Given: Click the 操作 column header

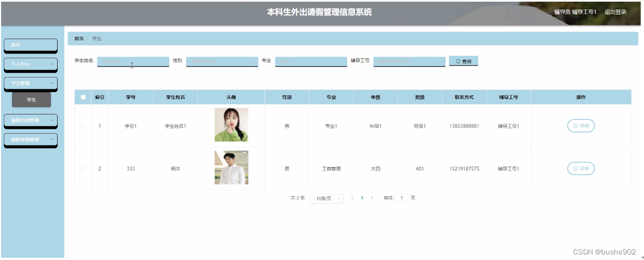Looking at the screenshot, I should pyautogui.click(x=581, y=97).
